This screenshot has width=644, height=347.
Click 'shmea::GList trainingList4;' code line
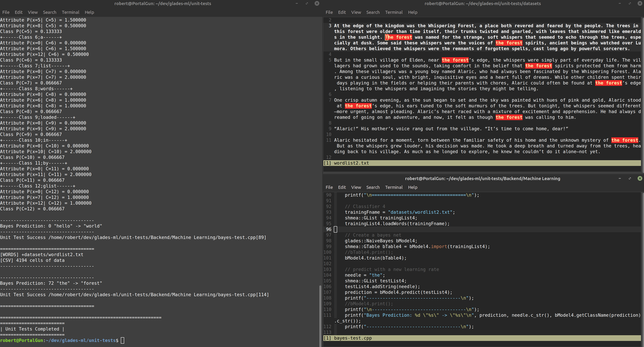[x=380, y=218]
